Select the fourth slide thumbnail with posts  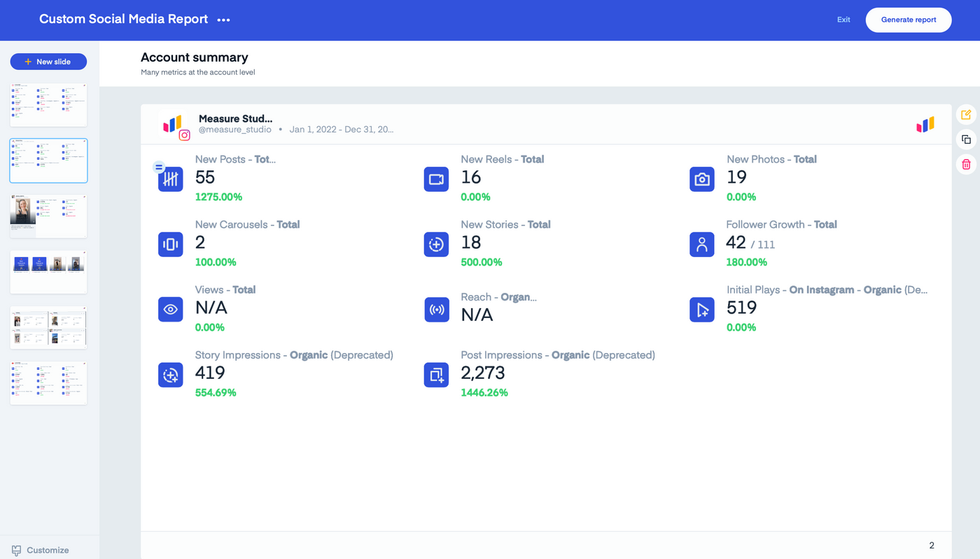48,272
